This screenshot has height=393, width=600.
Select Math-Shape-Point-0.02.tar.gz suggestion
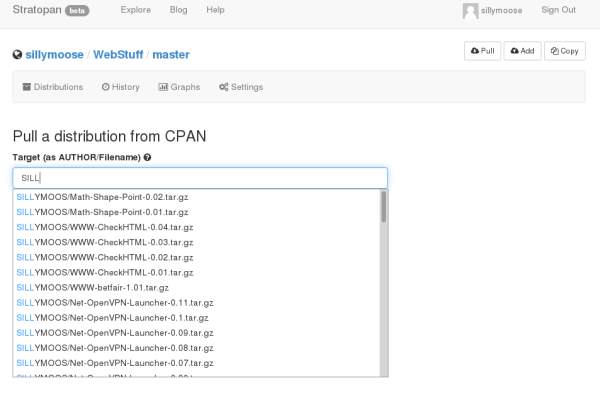coord(197,197)
